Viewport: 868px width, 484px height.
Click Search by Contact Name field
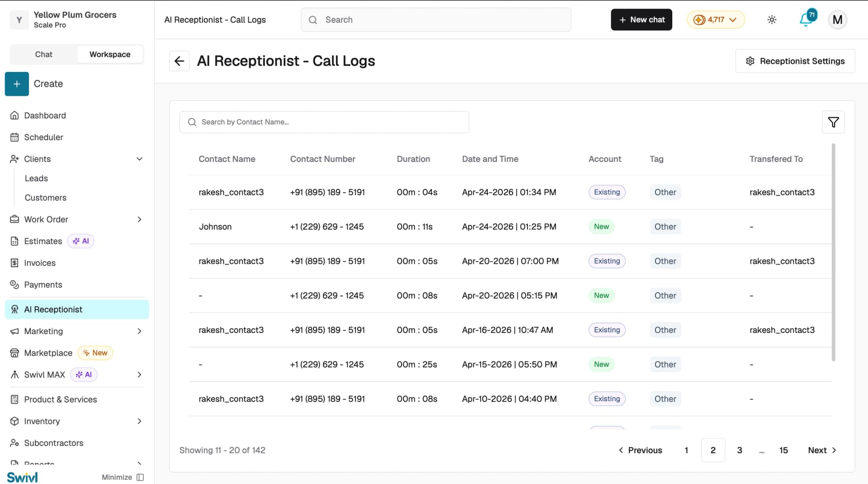tap(324, 122)
